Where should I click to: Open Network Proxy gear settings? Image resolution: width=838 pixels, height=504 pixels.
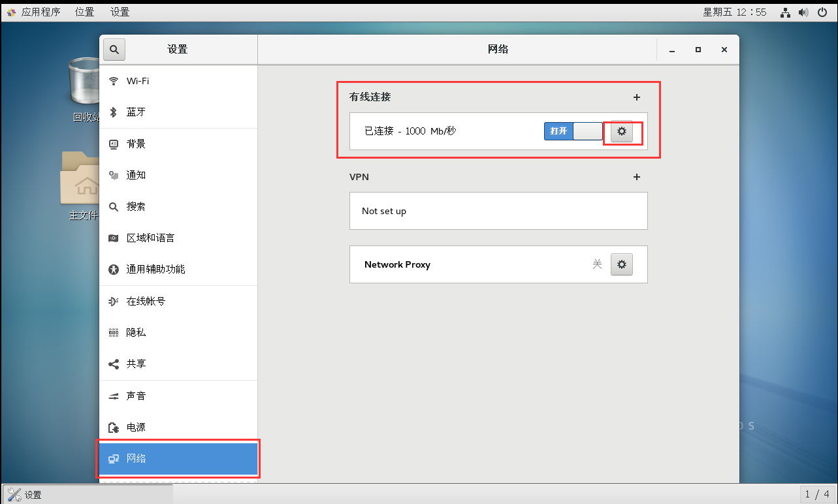(622, 264)
